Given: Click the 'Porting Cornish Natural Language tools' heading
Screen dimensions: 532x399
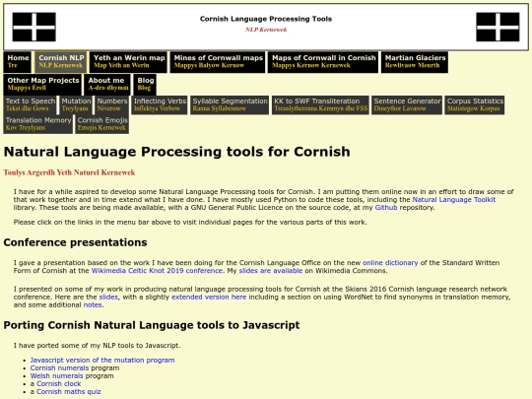Looking at the screenshot, I should [x=152, y=325].
